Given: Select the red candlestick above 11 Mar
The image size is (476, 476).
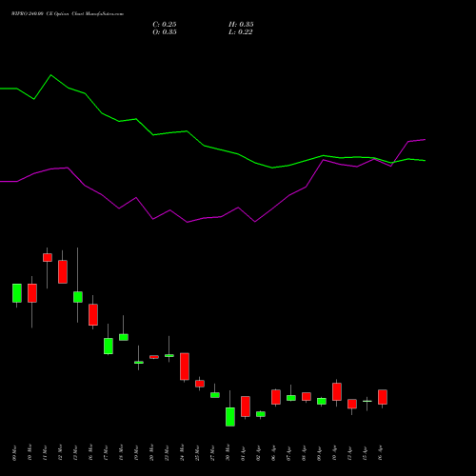Looking at the screenshot, I should (48, 257).
